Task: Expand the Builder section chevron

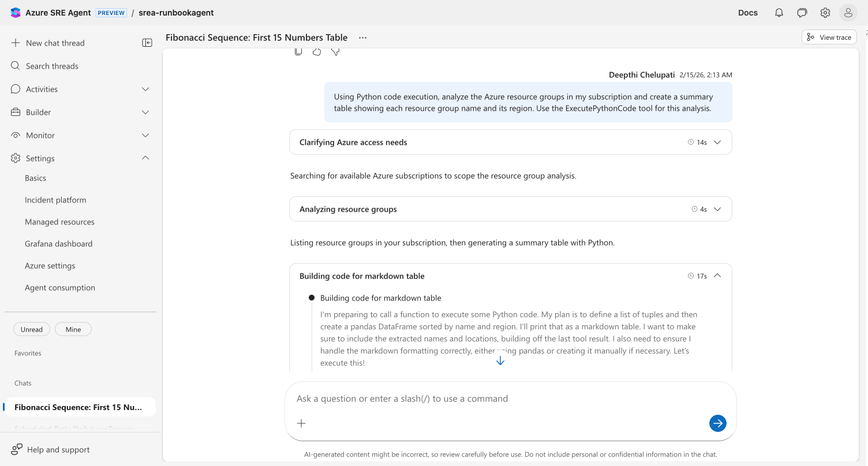Action: click(145, 112)
